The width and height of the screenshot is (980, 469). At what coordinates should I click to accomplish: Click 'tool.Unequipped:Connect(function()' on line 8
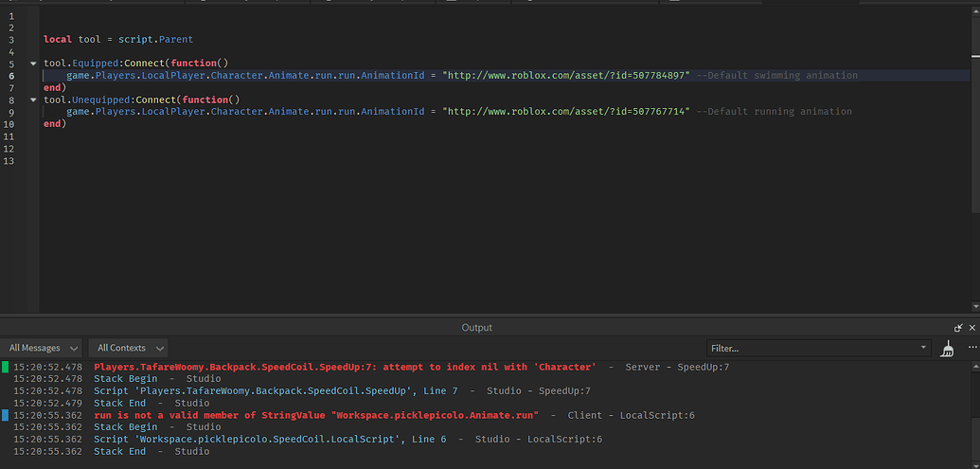[142, 100]
